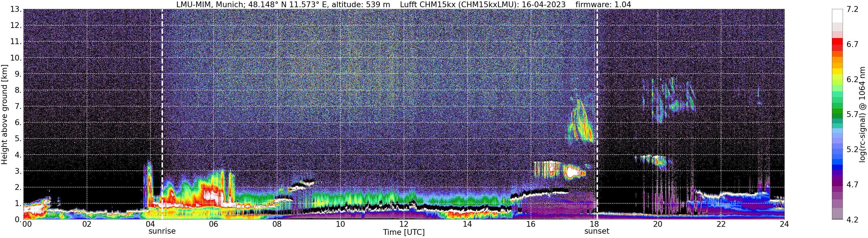
Task: Click the '5.' tick on height axis
Action: 18,139
